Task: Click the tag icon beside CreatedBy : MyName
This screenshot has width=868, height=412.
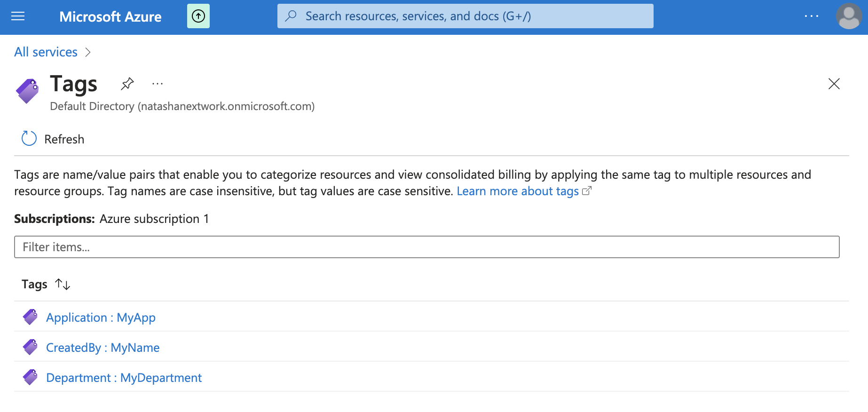Action: pyautogui.click(x=31, y=347)
